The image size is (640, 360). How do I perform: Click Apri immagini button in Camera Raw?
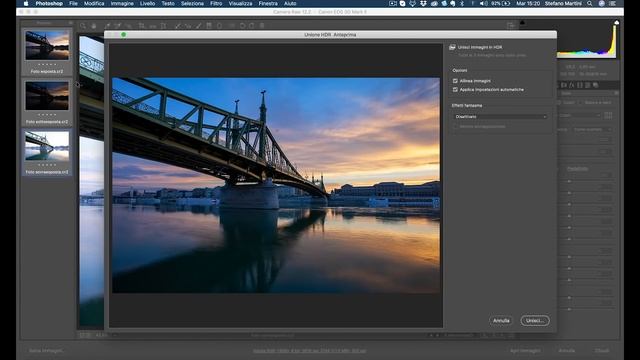pos(525,351)
